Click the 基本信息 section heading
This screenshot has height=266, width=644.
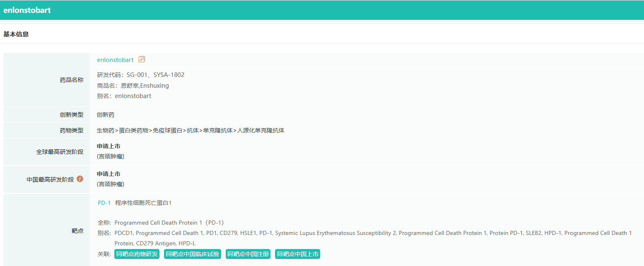tap(16, 34)
